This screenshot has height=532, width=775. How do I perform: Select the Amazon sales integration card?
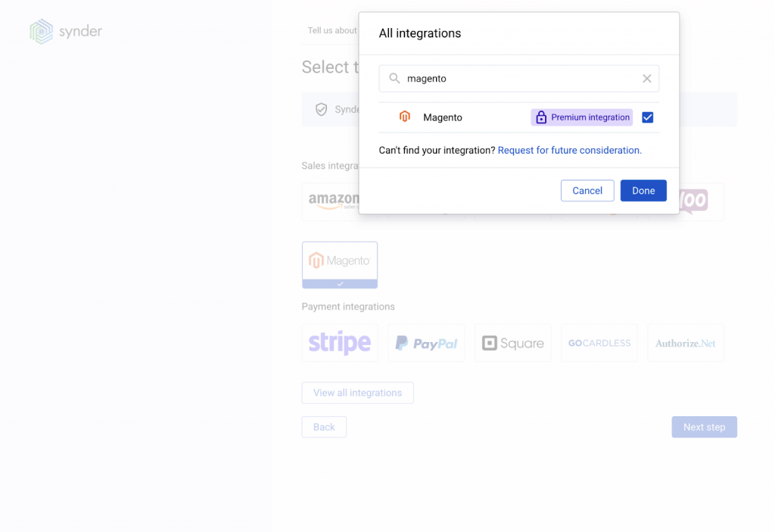pos(331,202)
